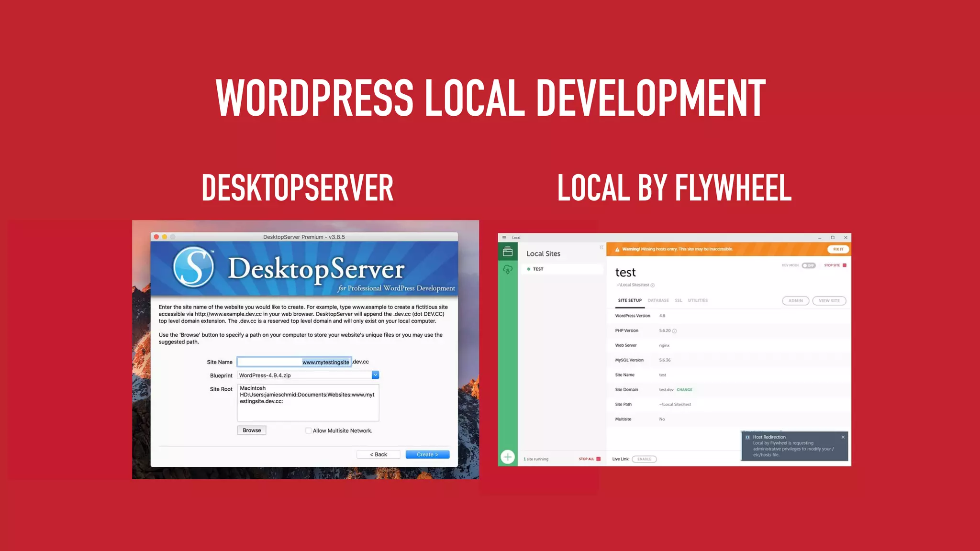Viewport: 980px width, 551px height.
Task: Open the Blueprint dropdown arrow in DesktopServer
Action: tap(376, 375)
